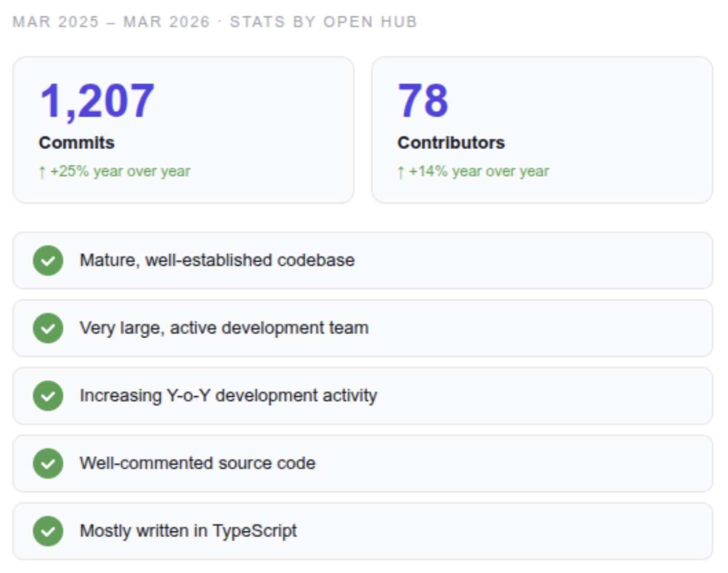This screenshot has width=728, height=573.
Task: Click the green checkmark beside Mature codebase
Action: click(48, 261)
